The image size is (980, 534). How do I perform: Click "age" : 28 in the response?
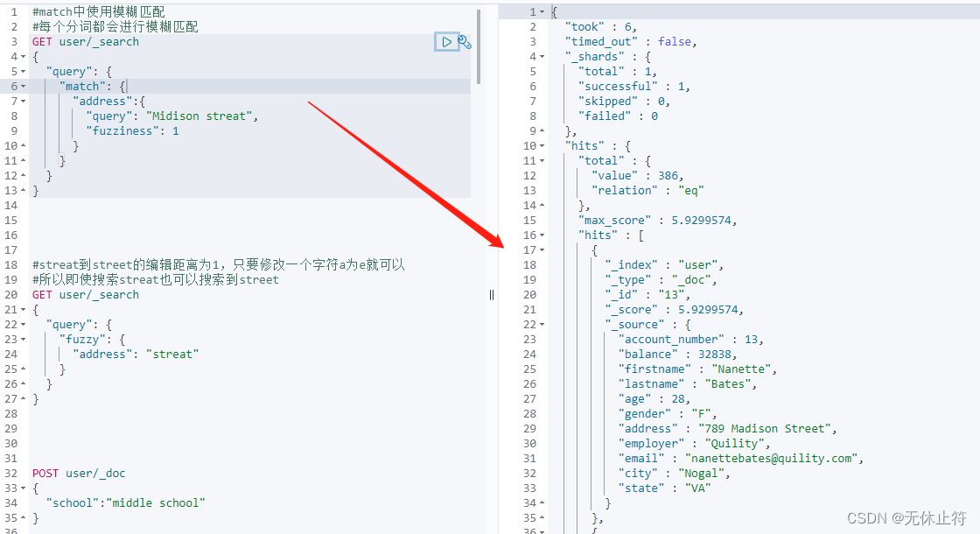654,399
